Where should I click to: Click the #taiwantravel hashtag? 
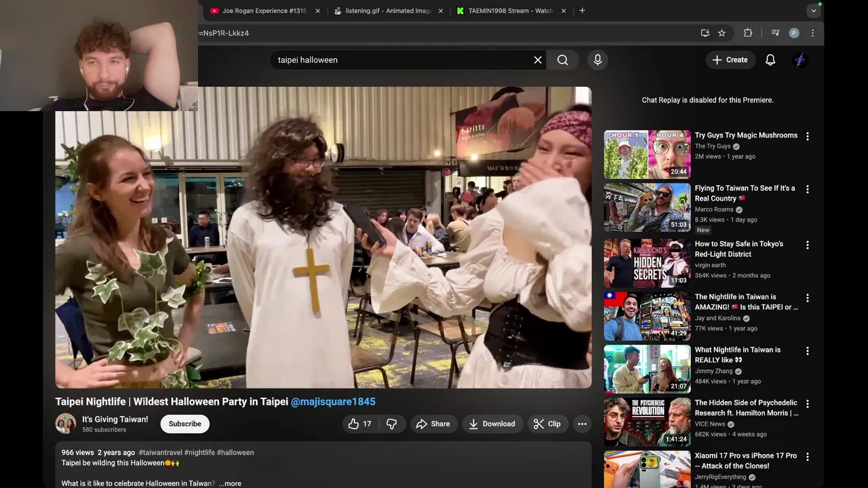(159, 452)
